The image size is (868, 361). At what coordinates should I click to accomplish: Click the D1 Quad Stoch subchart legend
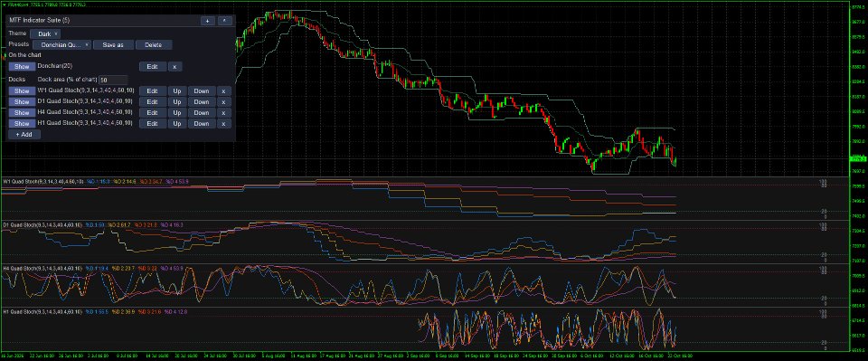93,224
